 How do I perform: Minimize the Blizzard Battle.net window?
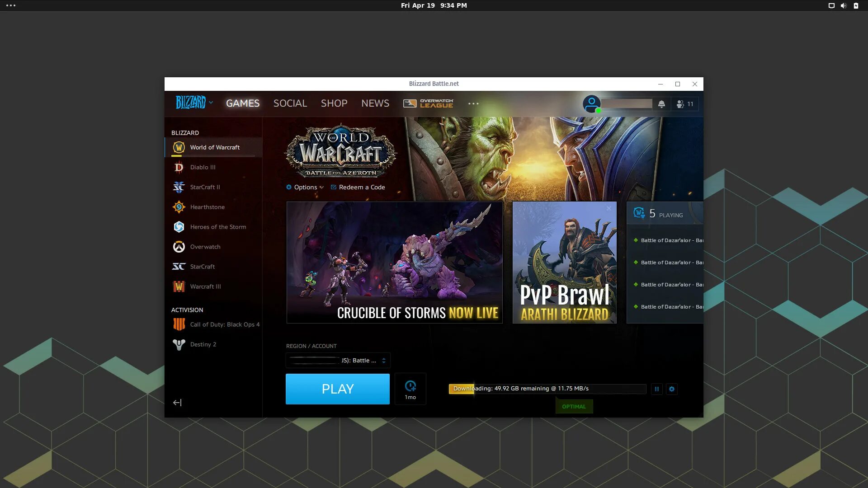point(660,84)
